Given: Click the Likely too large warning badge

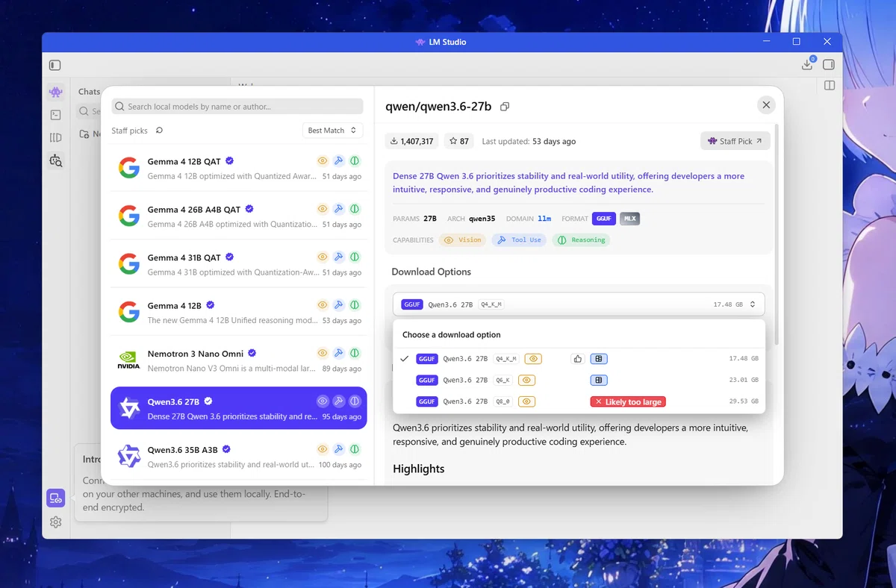Looking at the screenshot, I should 628,401.
